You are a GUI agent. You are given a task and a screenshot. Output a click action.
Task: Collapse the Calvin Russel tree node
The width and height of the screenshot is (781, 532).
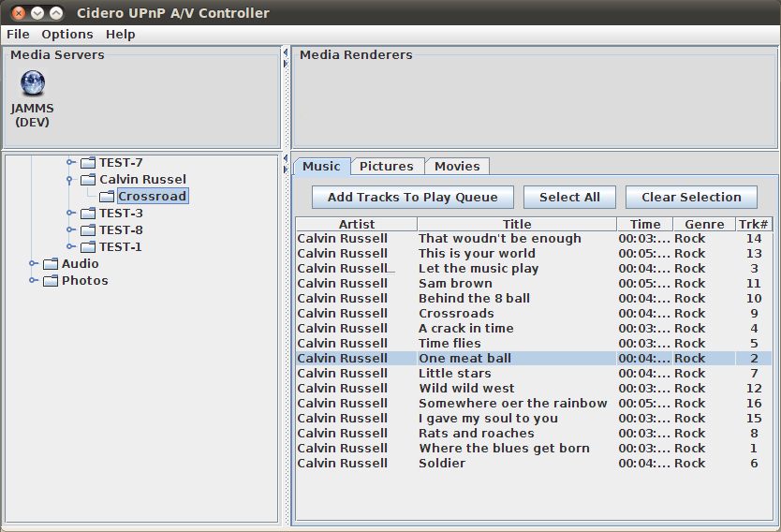tap(69, 180)
